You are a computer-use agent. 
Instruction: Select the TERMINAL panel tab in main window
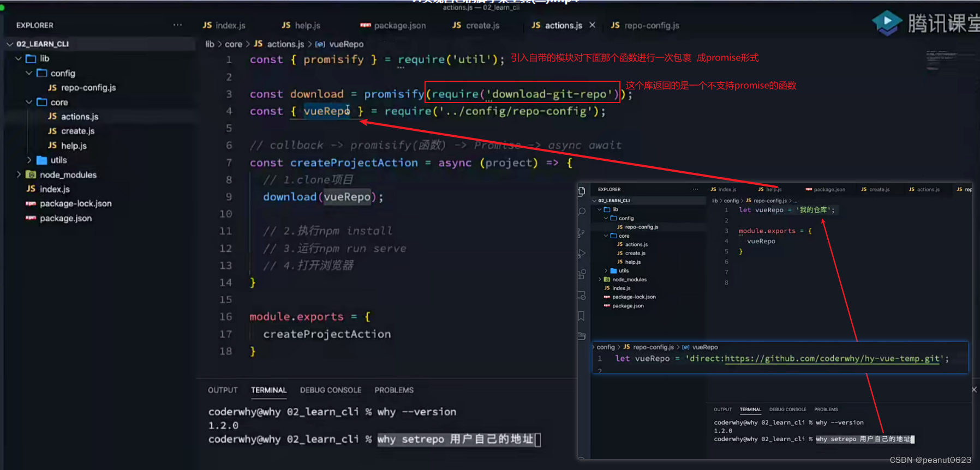tap(268, 390)
